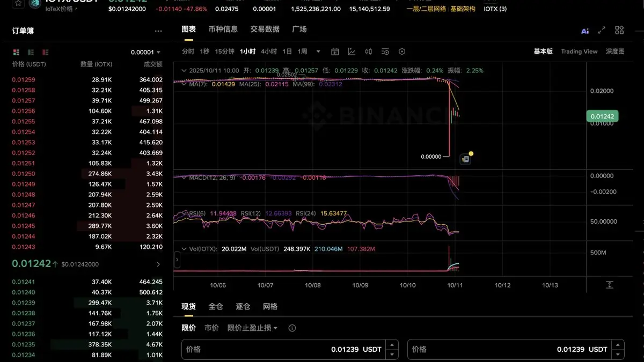Click sell order price 0.01259
Screen dimensions: 644x362
click(x=24, y=79)
